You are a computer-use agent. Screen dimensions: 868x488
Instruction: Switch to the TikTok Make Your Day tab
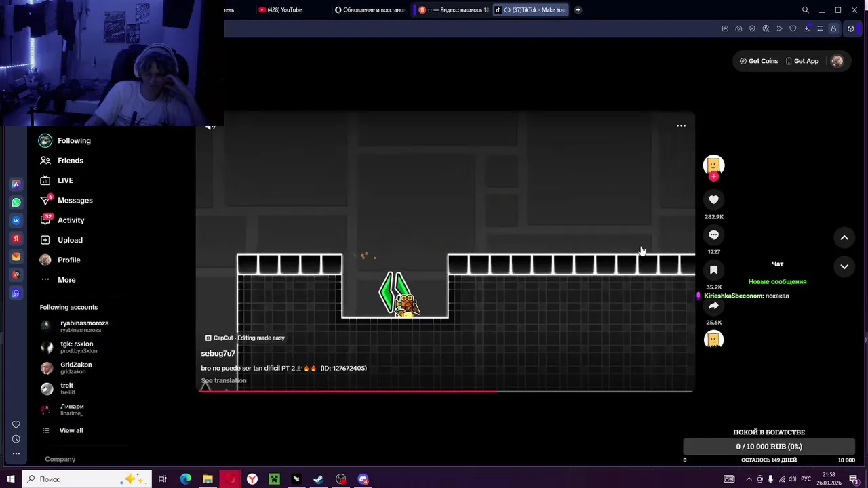tap(530, 9)
